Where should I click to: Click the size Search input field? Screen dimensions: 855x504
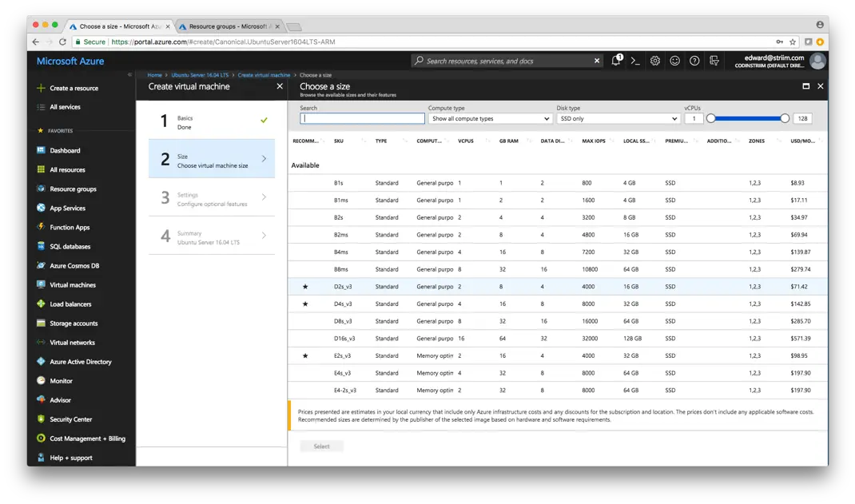click(362, 119)
